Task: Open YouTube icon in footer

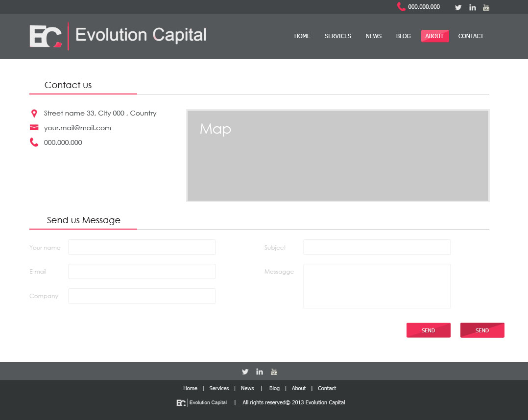Action: pyautogui.click(x=274, y=372)
